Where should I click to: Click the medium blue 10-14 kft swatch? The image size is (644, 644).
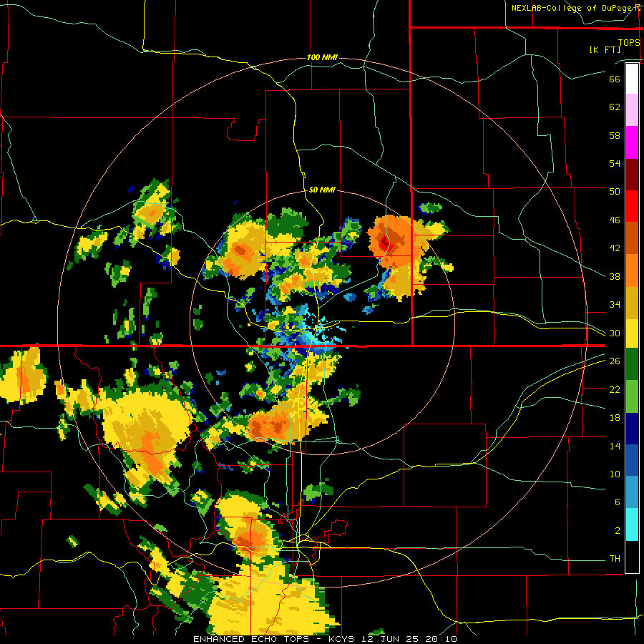point(632,460)
